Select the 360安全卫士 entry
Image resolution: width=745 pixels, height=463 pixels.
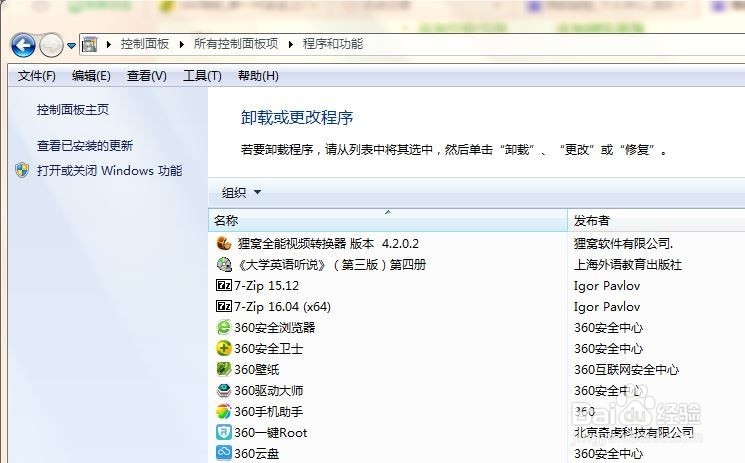click(x=268, y=348)
